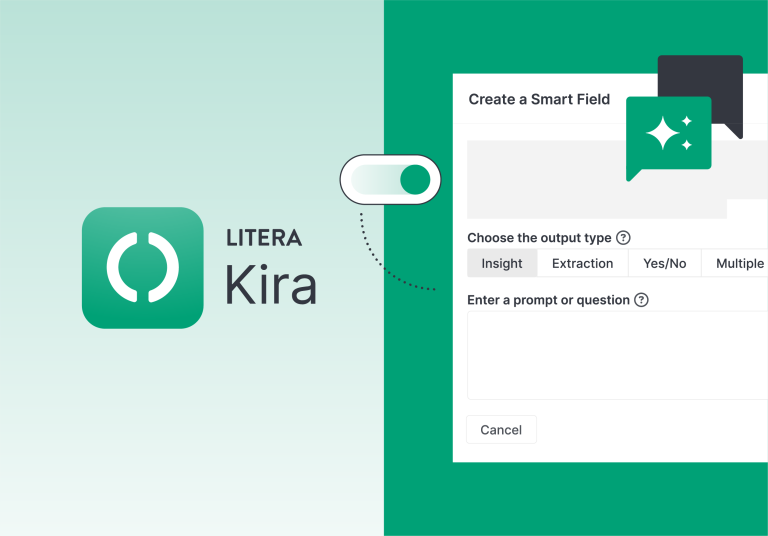Click the Kira product name text

[271, 284]
